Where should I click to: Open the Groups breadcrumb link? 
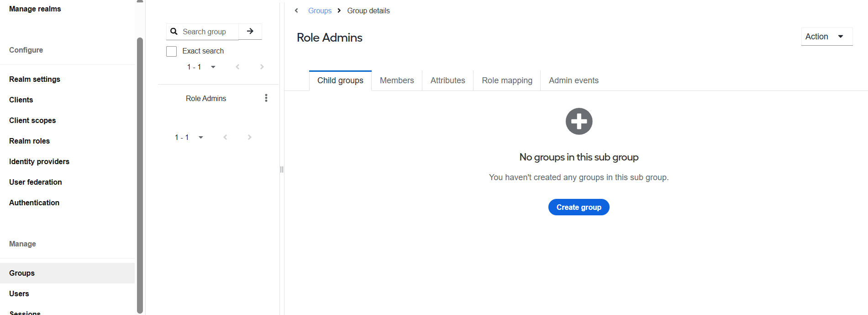[320, 11]
